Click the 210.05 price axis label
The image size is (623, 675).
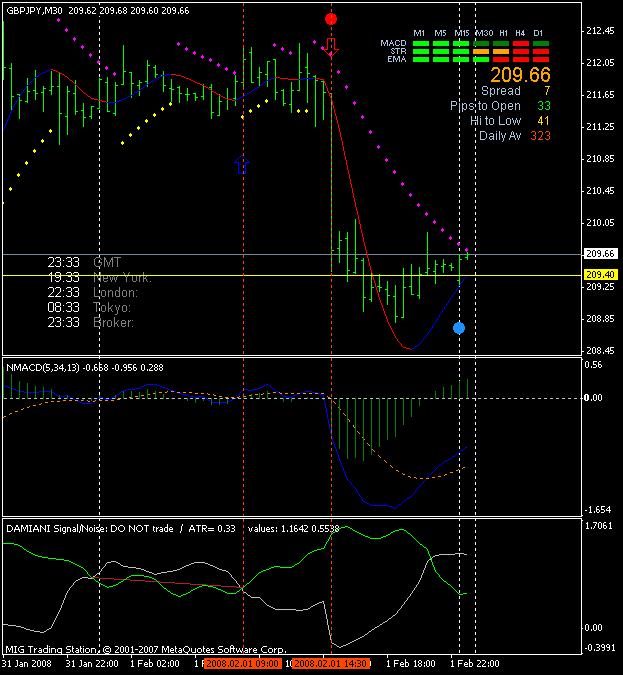pyautogui.click(x=600, y=223)
